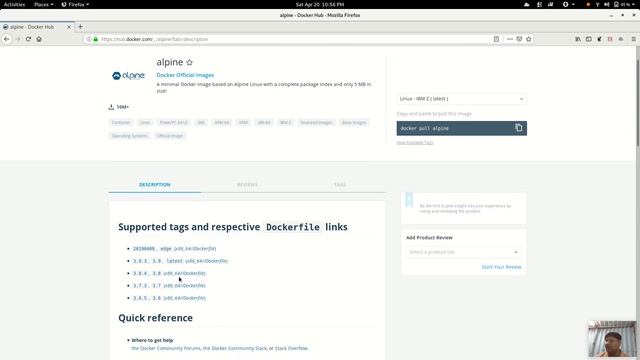The height and width of the screenshot is (360, 640).
Task: Switch to the Description tab
Action: [155, 184]
